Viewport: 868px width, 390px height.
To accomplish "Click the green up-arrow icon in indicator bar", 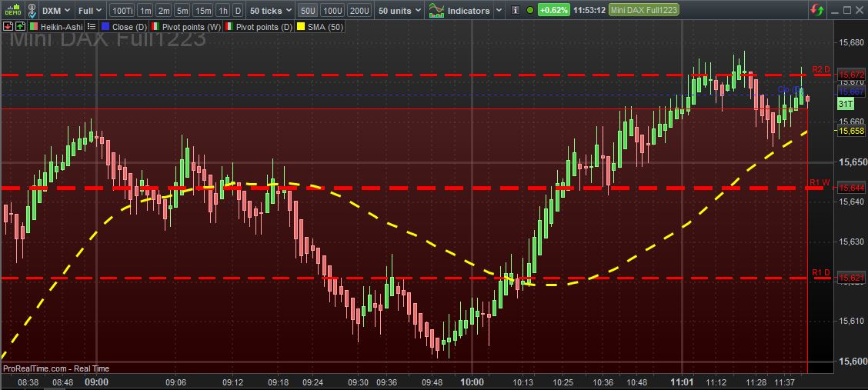I will (20, 26).
